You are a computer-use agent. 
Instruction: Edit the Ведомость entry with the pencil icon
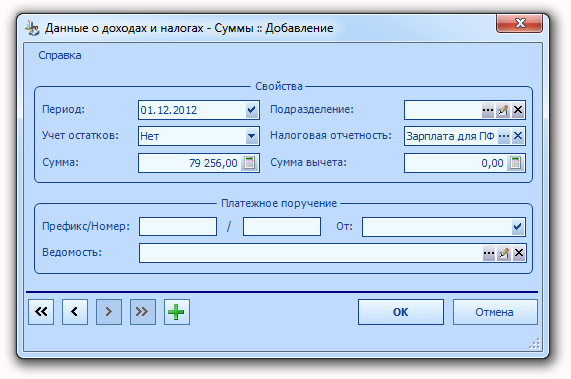pyautogui.click(x=504, y=253)
